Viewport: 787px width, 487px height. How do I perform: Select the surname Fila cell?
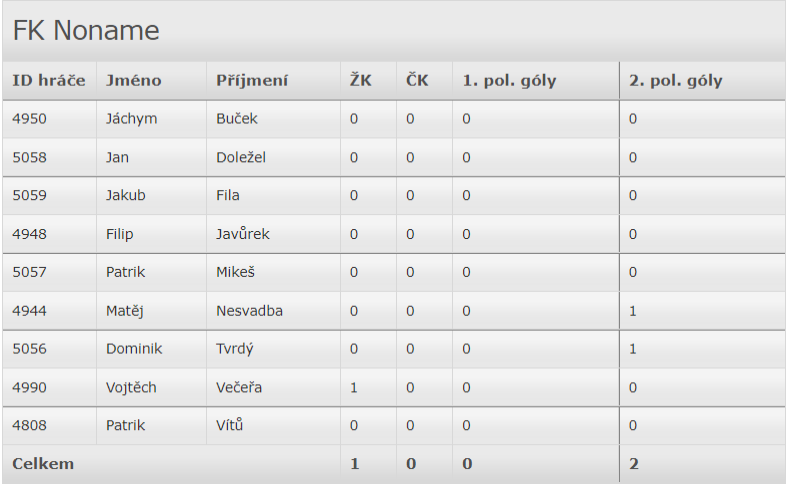coord(228,195)
